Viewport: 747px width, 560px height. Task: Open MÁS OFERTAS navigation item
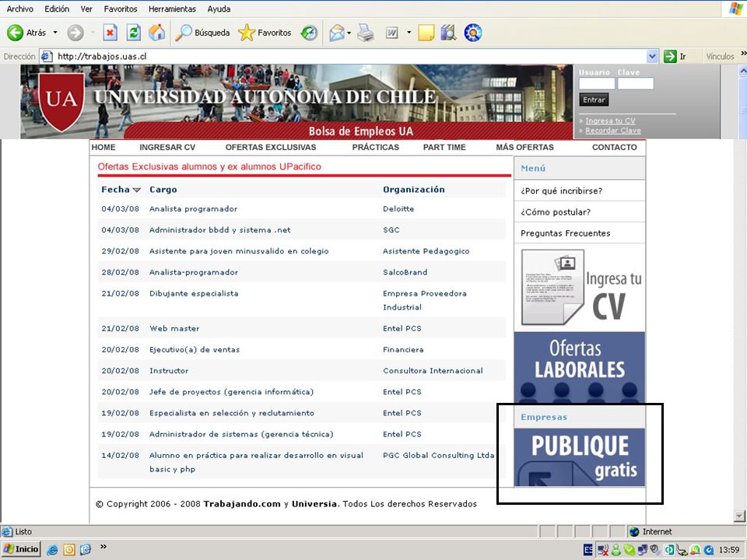point(524,147)
